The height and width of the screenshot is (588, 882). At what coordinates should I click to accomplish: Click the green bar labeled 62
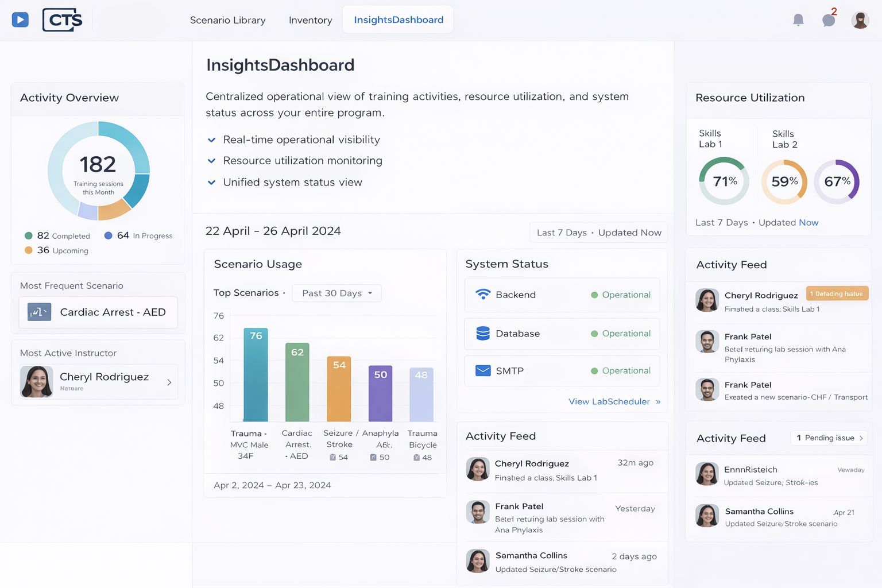click(x=297, y=382)
